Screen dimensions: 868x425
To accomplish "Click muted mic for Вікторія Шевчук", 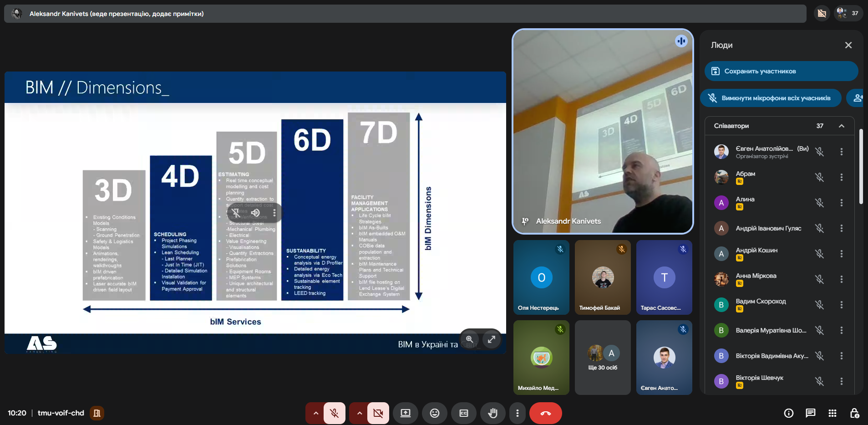I will [x=820, y=381].
